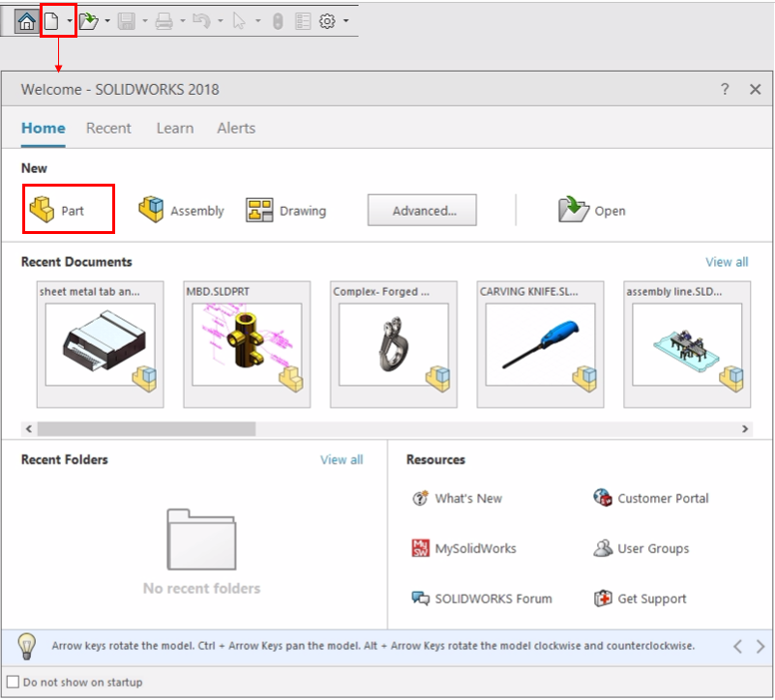The height and width of the screenshot is (700, 775).
Task: Open the MySolidWorks resource
Action: (464, 548)
